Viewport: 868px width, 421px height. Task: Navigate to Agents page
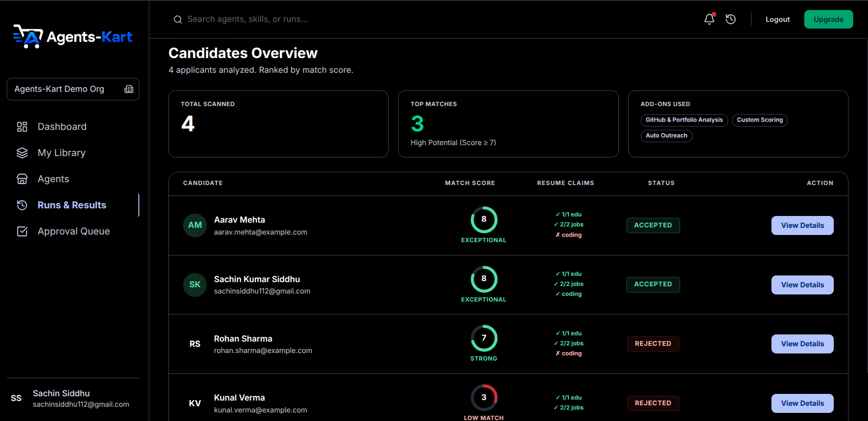click(73, 179)
